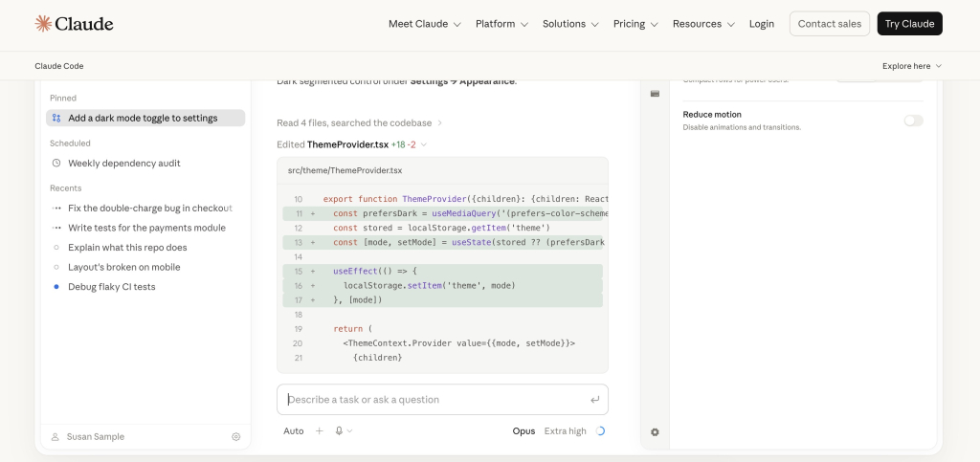Click the gear icon at preview rail bottom

[x=655, y=432]
